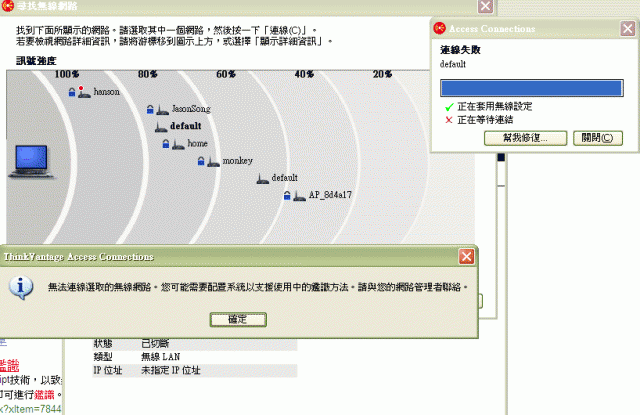Click the laptop computer icon
This screenshot has height=415, width=640.
click(31, 161)
